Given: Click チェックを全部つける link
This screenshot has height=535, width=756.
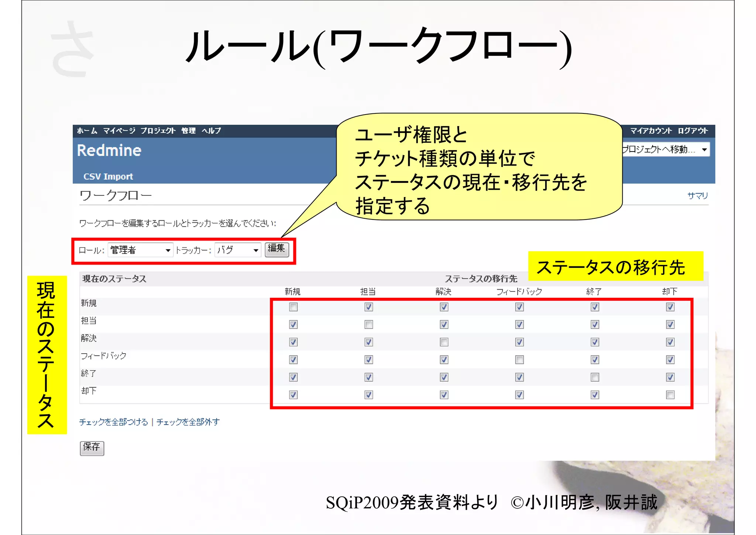Looking at the screenshot, I should coord(114,422).
